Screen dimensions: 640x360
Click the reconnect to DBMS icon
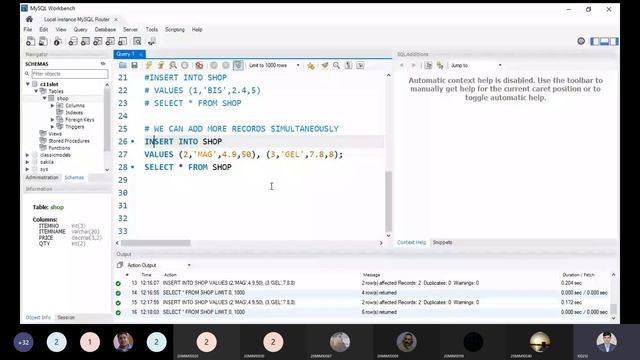(152, 41)
